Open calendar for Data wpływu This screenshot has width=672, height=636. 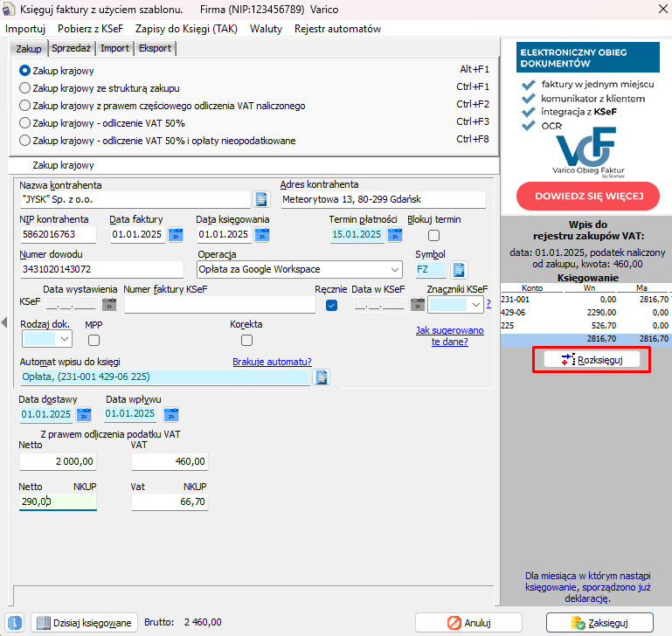click(170, 414)
